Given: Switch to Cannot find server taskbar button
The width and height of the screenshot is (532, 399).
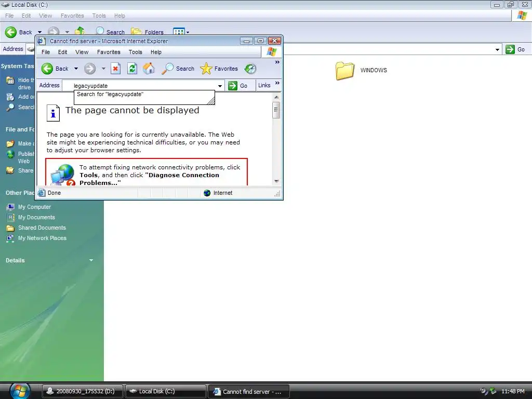Looking at the screenshot, I should tap(249, 391).
